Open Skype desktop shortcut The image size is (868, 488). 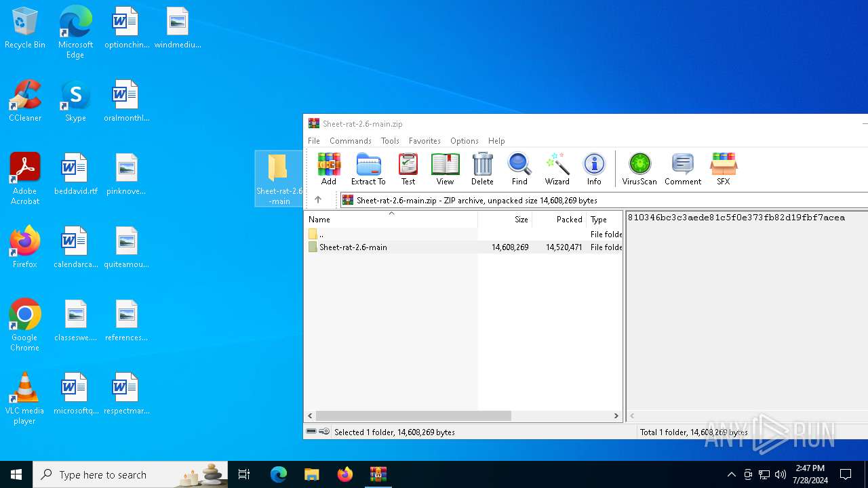pyautogui.click(x=75, y=101)
